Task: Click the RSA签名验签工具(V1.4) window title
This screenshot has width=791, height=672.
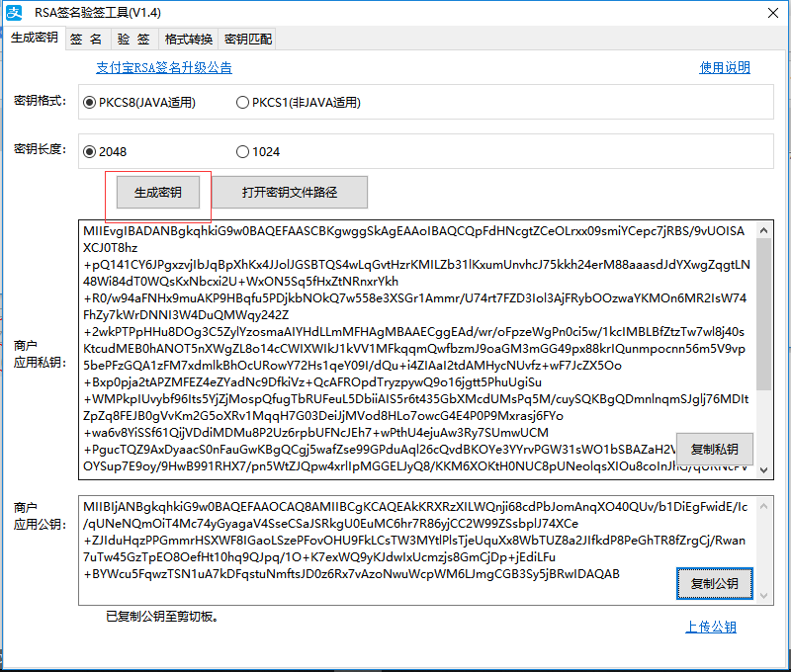Action: pos(97,13)
